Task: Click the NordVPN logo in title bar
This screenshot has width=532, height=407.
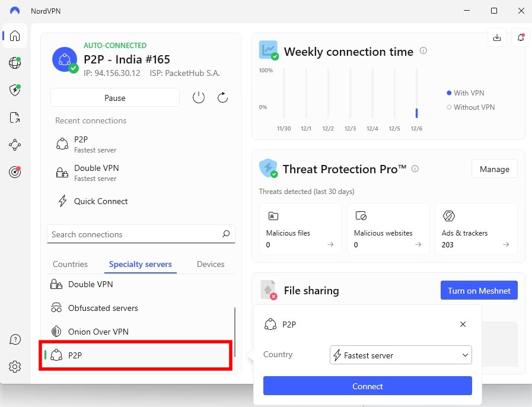Action: (x=15, y=11)
